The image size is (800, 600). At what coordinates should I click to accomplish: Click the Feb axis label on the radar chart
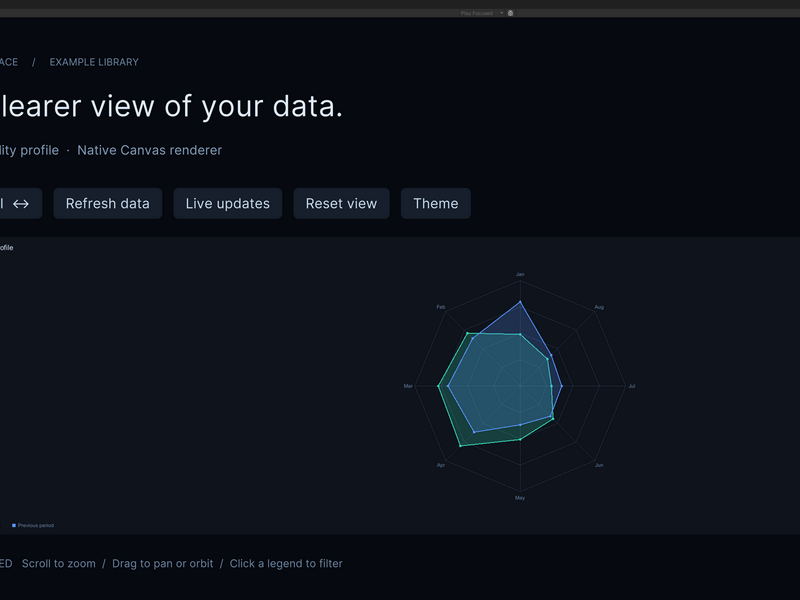(x=441, y=307)
